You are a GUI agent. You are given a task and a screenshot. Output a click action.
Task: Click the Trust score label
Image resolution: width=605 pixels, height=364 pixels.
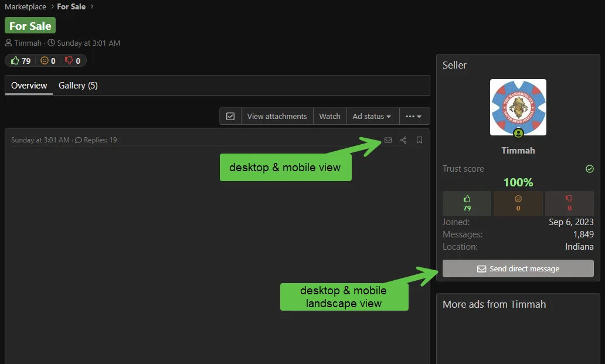[463, 169]
